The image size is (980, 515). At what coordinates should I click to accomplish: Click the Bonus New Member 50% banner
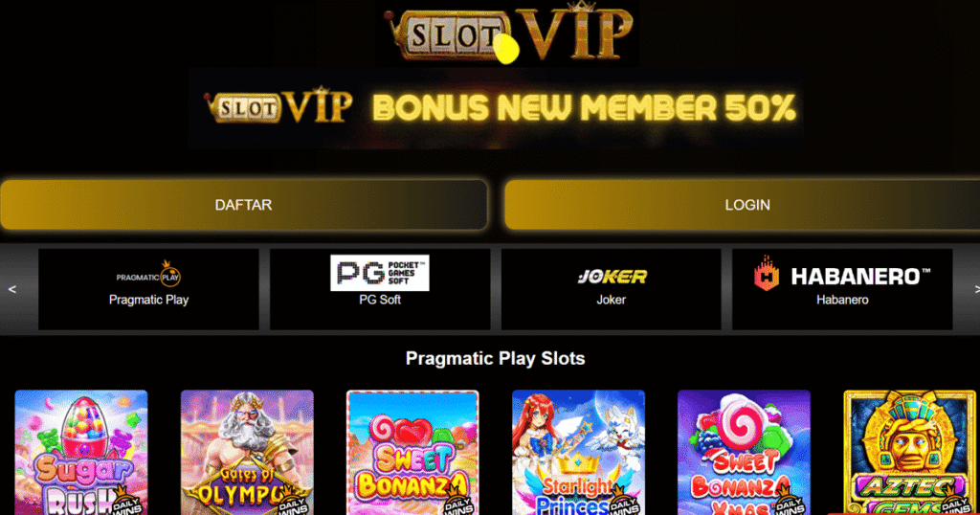click(496, 108)
